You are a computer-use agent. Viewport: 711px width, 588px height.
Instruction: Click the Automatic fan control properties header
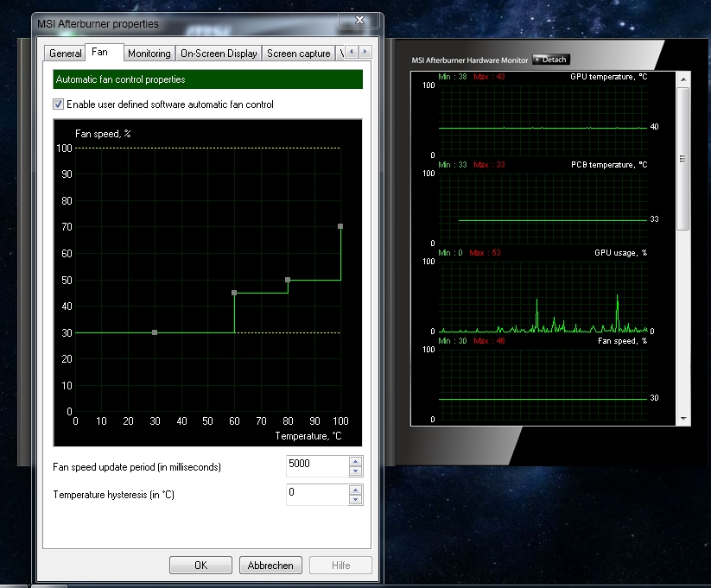[x=207, y=79]
